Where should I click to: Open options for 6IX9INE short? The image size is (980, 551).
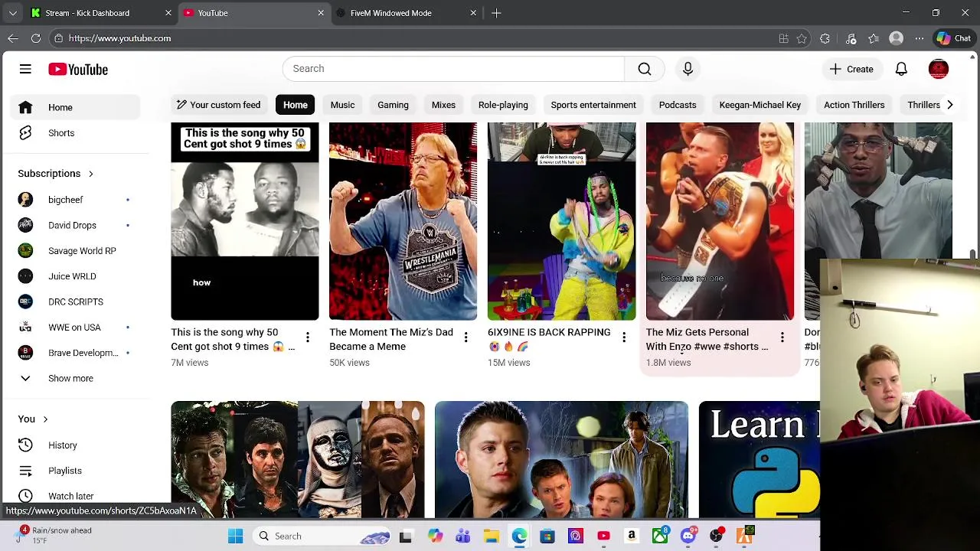pyautogui.click(x=624, y=337)
